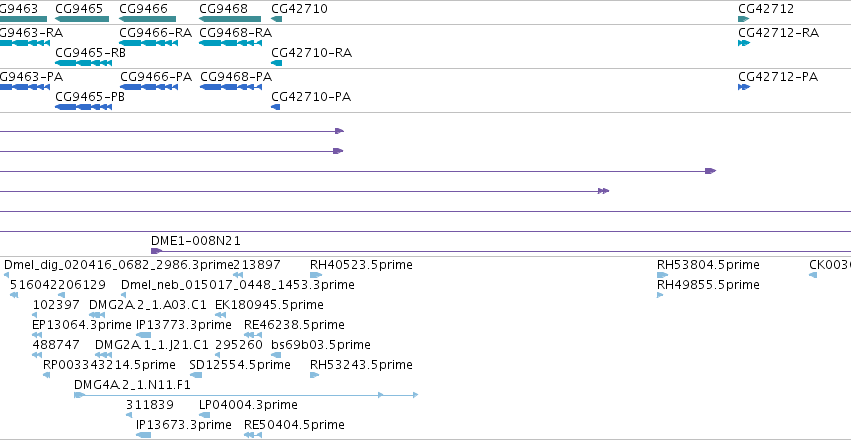Click EST Dmel_neb_015017_0448_1453.3prime

[x=123, y=295]
